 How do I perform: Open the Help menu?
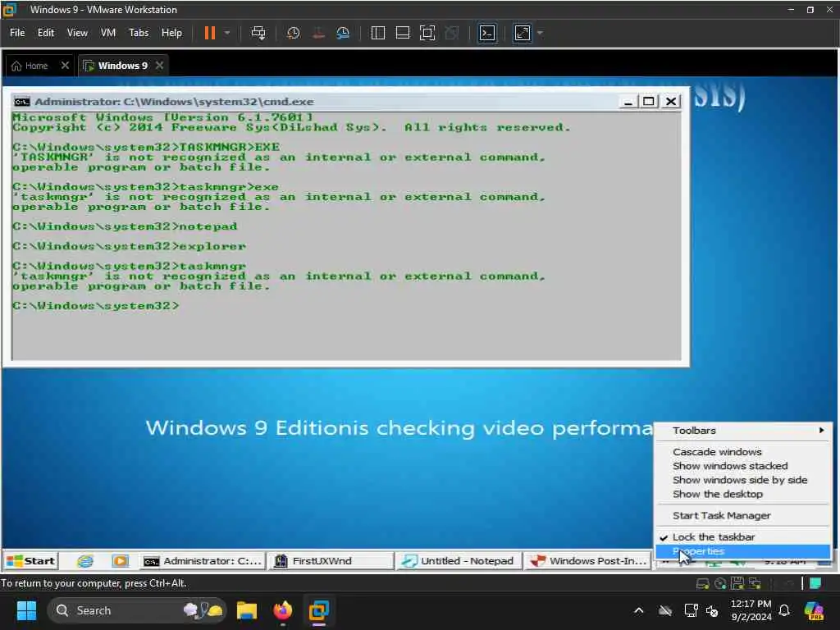point(171,33)
